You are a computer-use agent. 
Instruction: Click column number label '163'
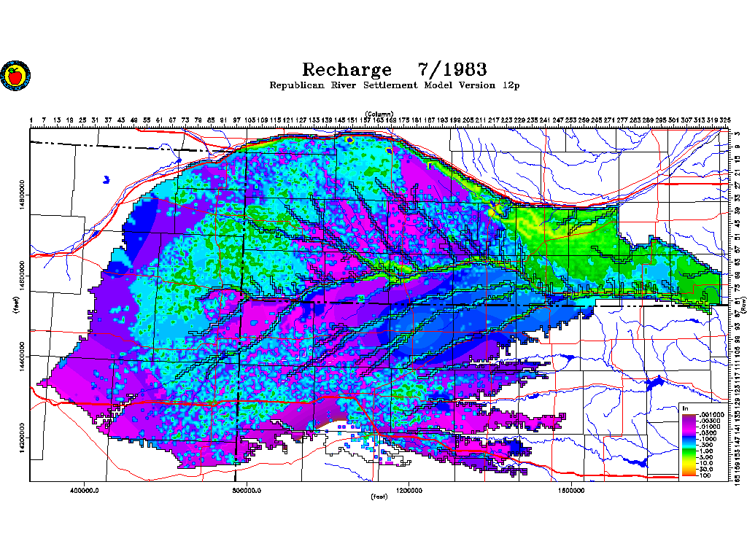pyautogui.click(x=378, y=120)
